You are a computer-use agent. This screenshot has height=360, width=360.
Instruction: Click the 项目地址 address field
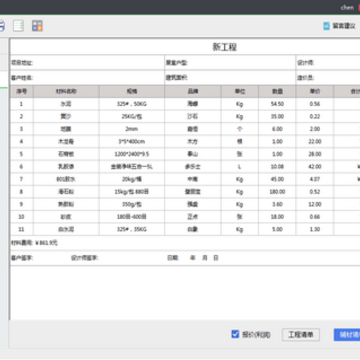pyautogui.click(x=87, y=63)
